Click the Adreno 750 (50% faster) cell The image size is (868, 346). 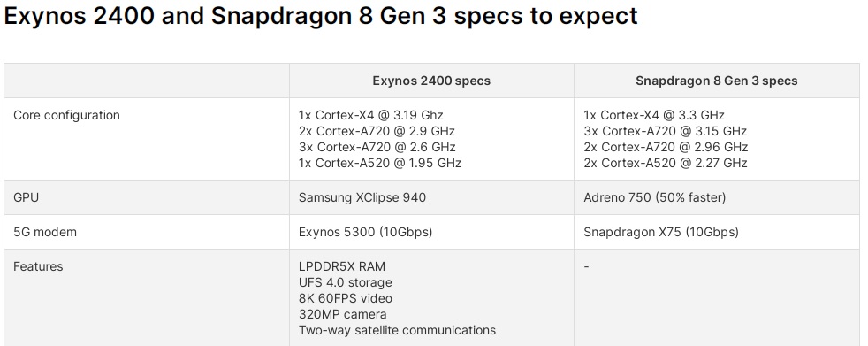point(654,197)
